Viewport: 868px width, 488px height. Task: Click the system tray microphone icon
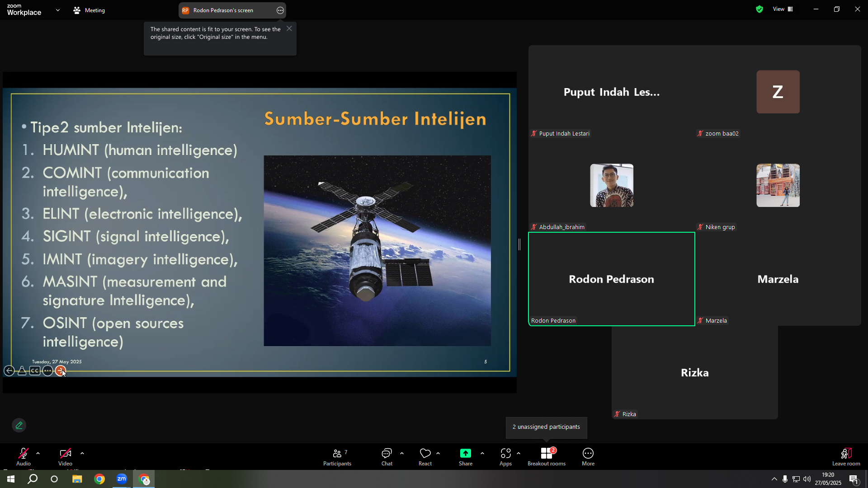pyautogui.click(x=785, y=479)
